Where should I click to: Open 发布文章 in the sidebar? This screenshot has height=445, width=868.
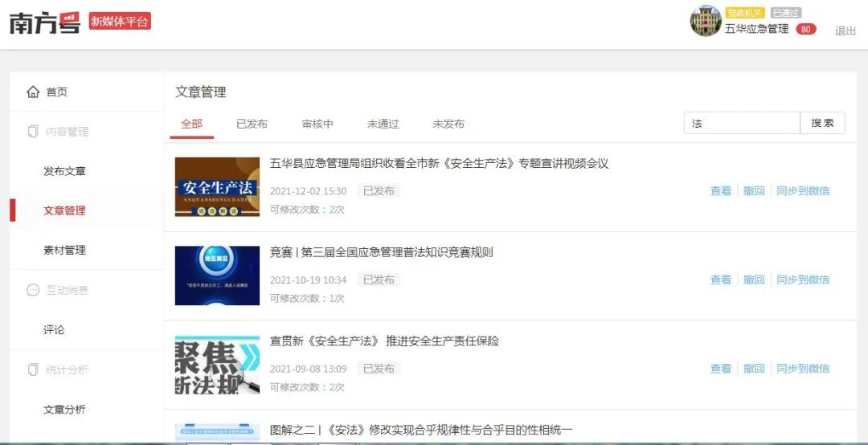coord(65,171)
